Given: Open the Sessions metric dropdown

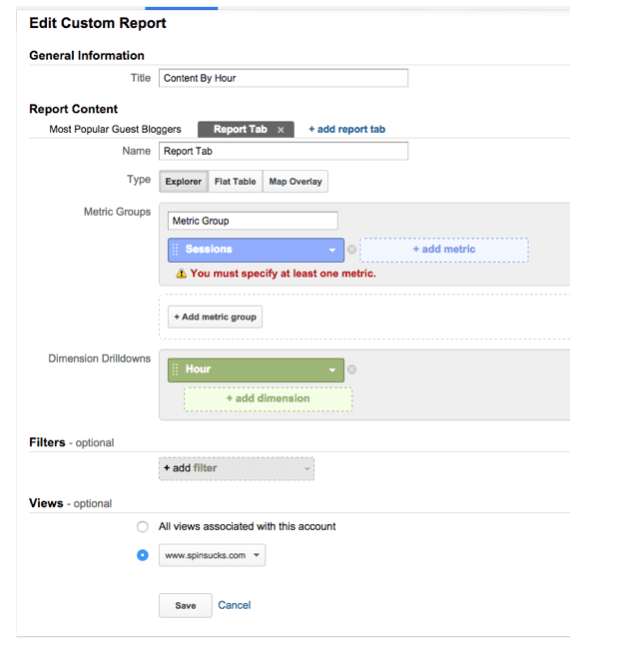Looking at the screenshot, I should coord(332,250).
